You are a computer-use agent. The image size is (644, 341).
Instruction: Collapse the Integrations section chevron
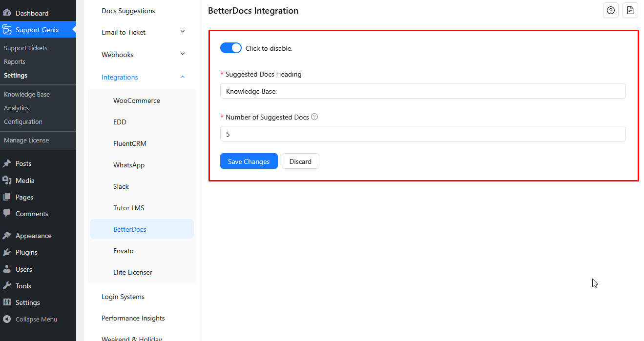183,77
